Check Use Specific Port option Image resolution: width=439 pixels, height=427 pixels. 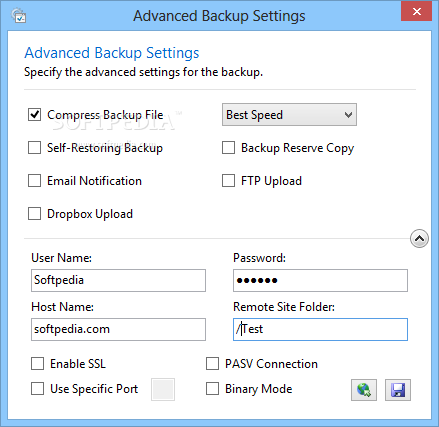point(37,389)
